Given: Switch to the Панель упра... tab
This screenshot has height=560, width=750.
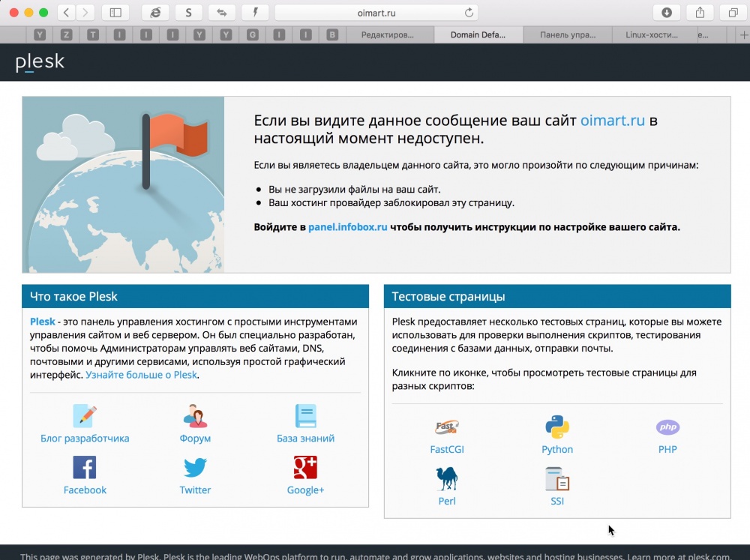Looking at the screenshot, I should [x=568, y=34].
